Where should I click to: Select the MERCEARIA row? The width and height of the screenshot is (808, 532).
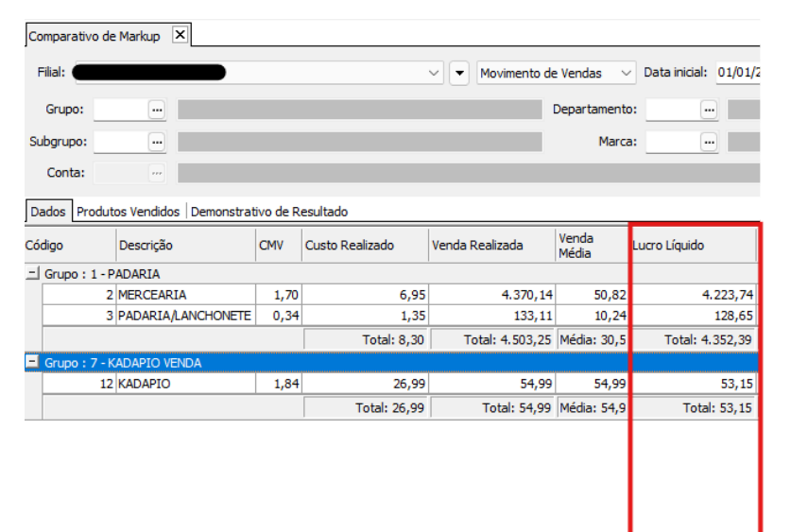(151, 295)
